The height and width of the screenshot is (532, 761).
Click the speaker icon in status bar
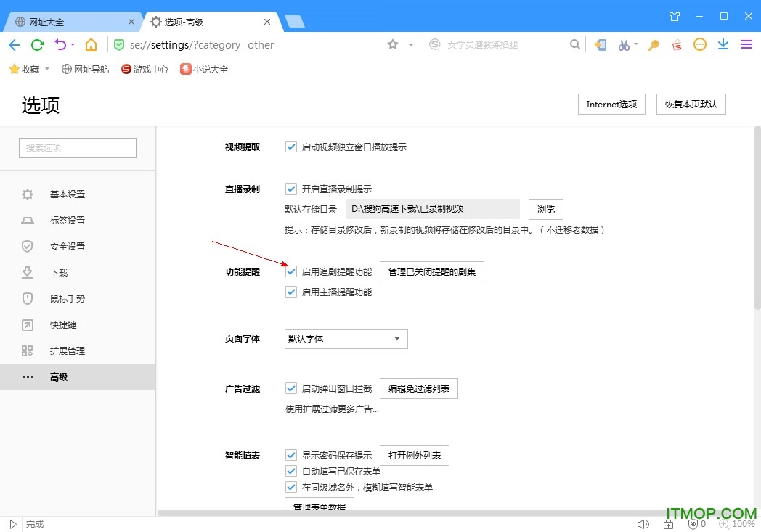coord(643,523)
